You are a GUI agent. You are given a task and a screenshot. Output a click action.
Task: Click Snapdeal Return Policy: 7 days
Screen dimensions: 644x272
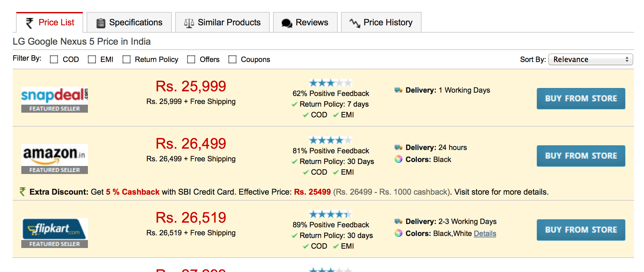tap(334, 104)
